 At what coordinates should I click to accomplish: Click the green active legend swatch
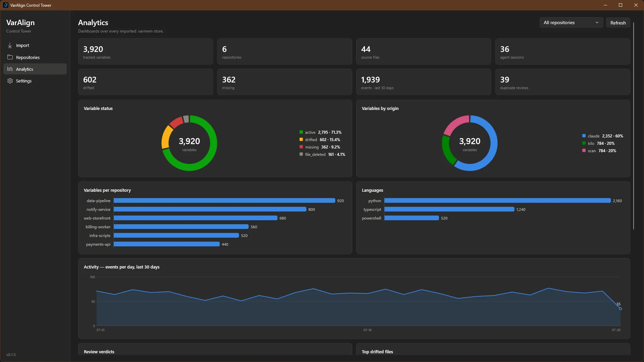[x=301, y=132]
